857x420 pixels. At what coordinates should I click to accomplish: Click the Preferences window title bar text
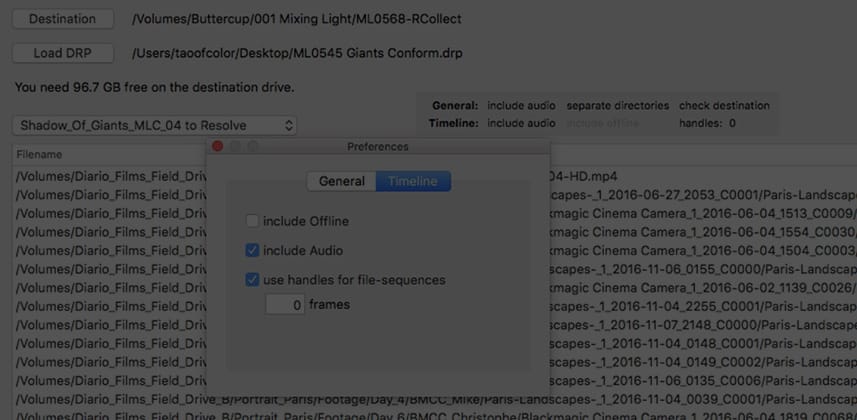pos(378,147)
